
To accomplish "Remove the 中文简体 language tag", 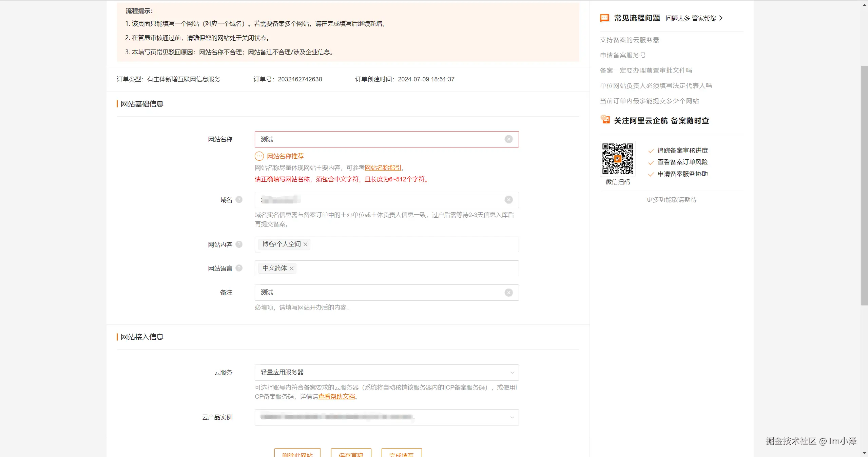I will coord(292,269).
